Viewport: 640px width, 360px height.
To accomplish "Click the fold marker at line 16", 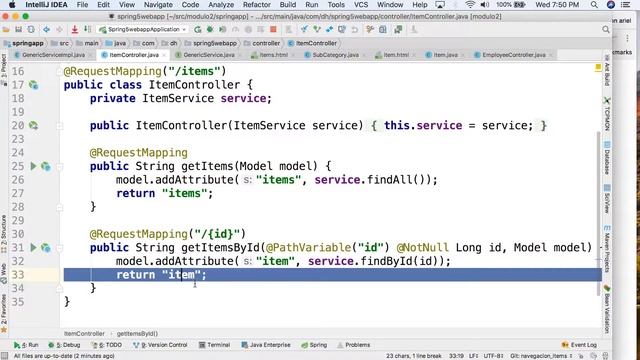I will [x=60, y=71].
